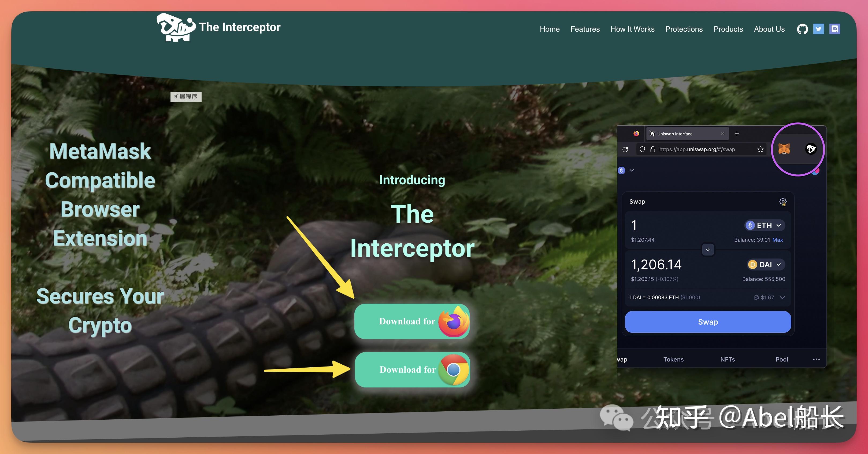Screen dimensions: 868x454
Task: Open Protections nav item
Action: coord(684,29)
